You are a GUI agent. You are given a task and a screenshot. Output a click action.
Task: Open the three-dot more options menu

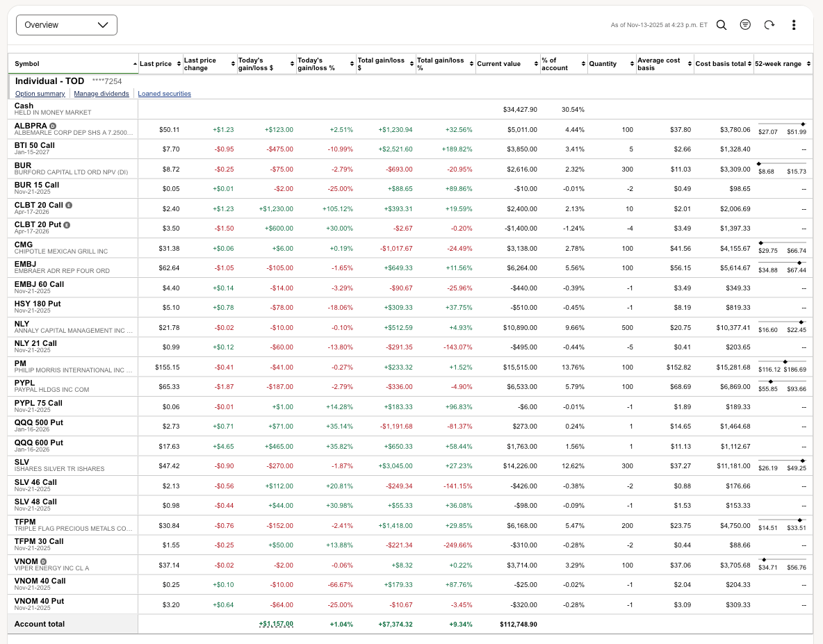pyautogui.click(x=794, y=25)
